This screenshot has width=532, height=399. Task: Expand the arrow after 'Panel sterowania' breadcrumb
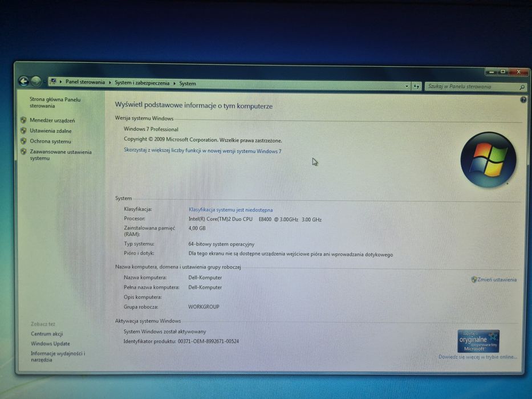tap(109, 83)
